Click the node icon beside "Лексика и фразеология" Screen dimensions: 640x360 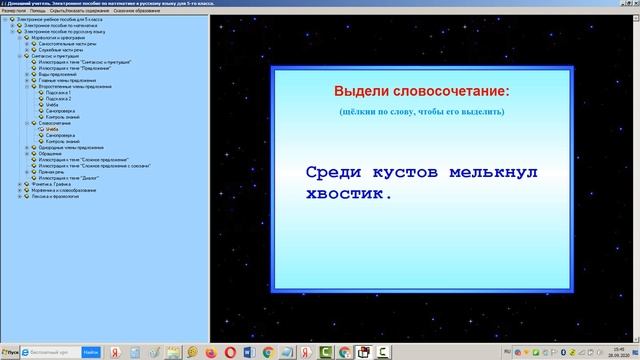[x=27, y=196]
